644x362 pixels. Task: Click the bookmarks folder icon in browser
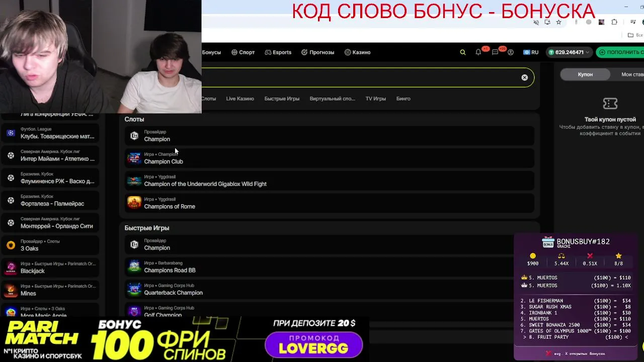(x=630, y=35)
